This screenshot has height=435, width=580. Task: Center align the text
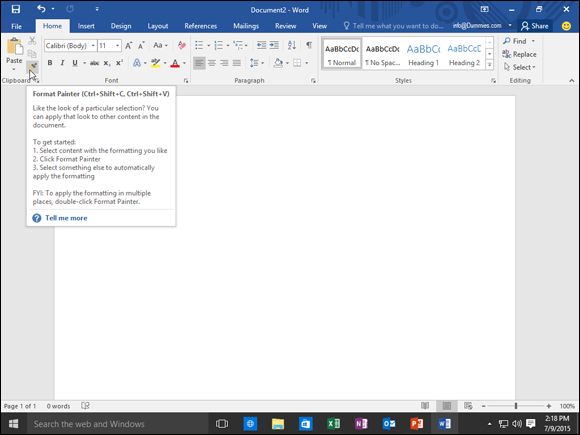(x=212, y=63)
